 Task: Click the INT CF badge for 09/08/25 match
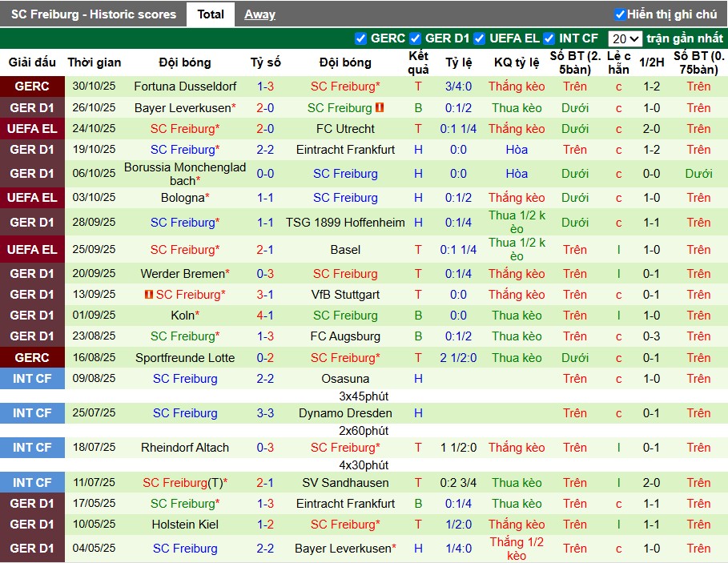pos(32,379)
